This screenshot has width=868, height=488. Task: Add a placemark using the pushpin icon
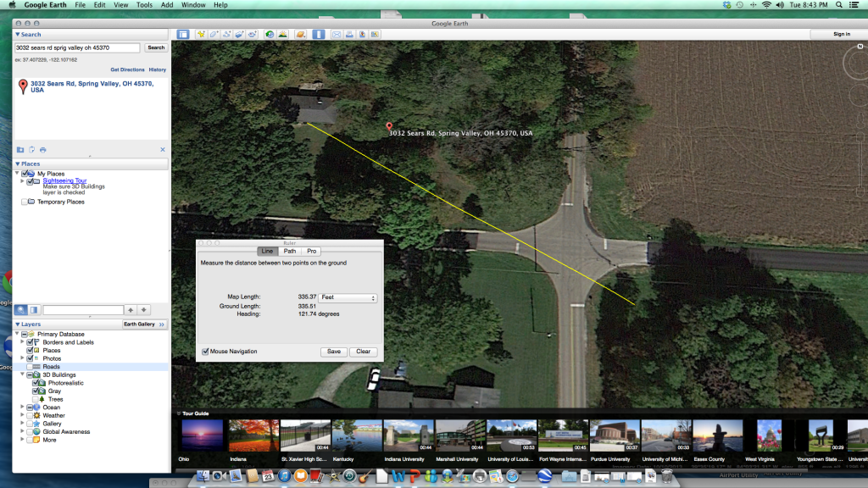(201, 34)
